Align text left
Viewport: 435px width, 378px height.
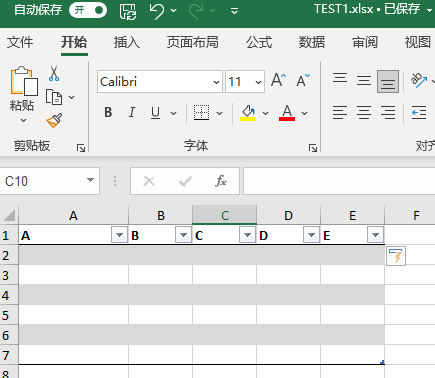click(340, 113)
